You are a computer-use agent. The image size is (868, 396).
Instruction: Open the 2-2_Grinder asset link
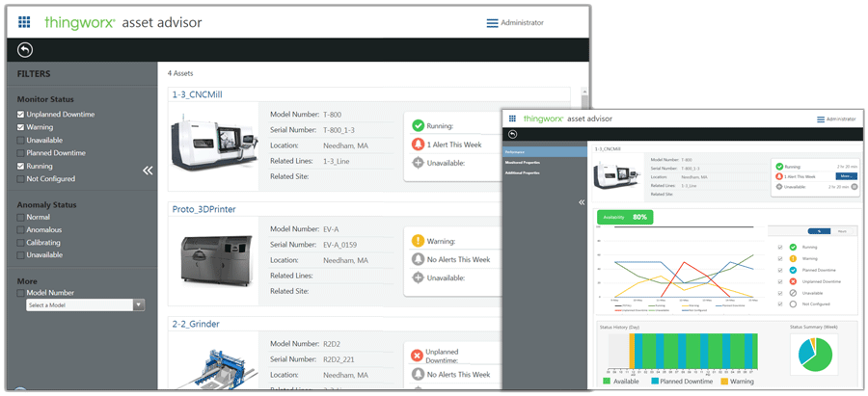pos(196,324)
